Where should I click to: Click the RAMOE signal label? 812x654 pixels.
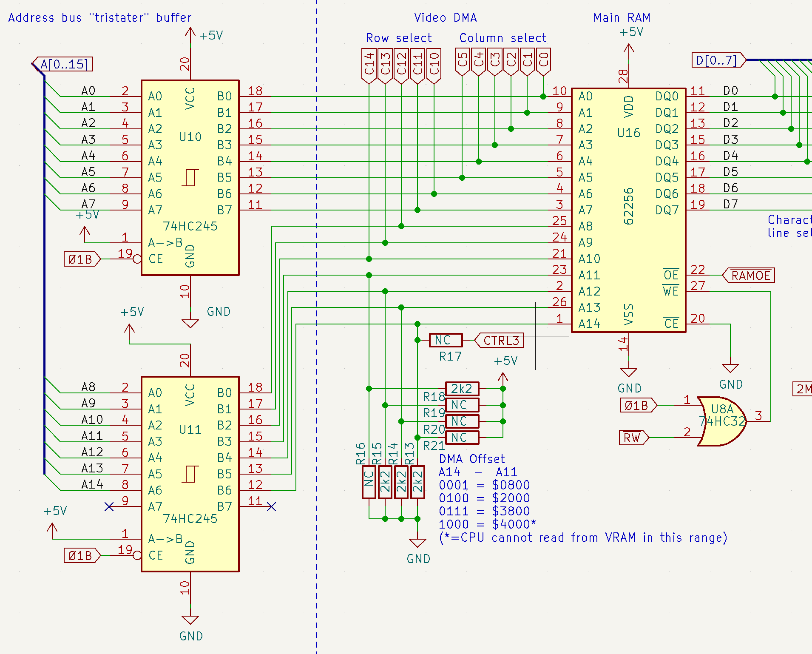pos(749,276)
